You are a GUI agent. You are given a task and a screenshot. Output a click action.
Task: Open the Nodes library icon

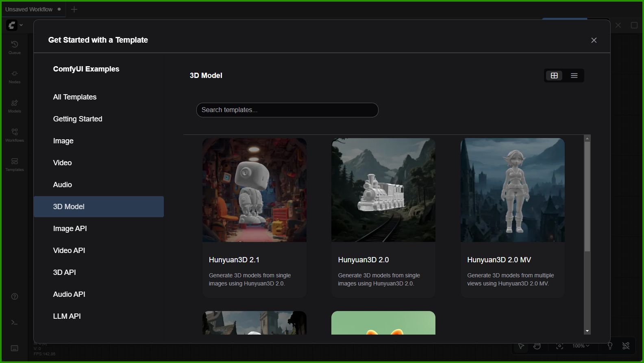click(x=15, y=76)
